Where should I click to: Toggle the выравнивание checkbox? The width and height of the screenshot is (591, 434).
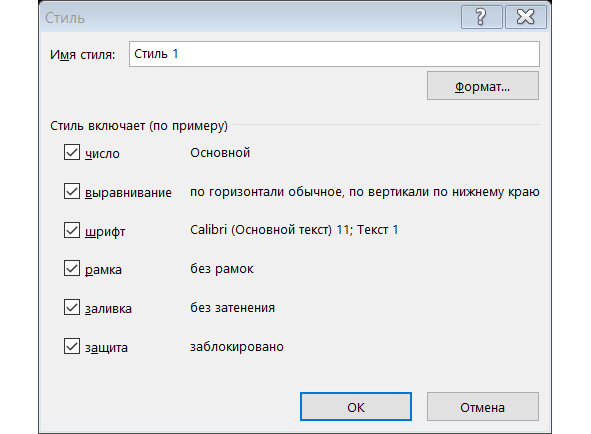click(72, 191)
